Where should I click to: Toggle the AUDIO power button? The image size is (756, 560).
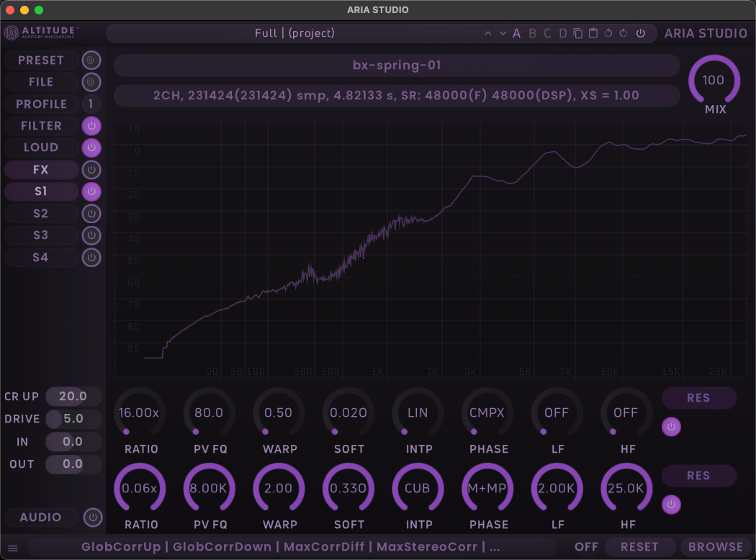tap(92, 518)
